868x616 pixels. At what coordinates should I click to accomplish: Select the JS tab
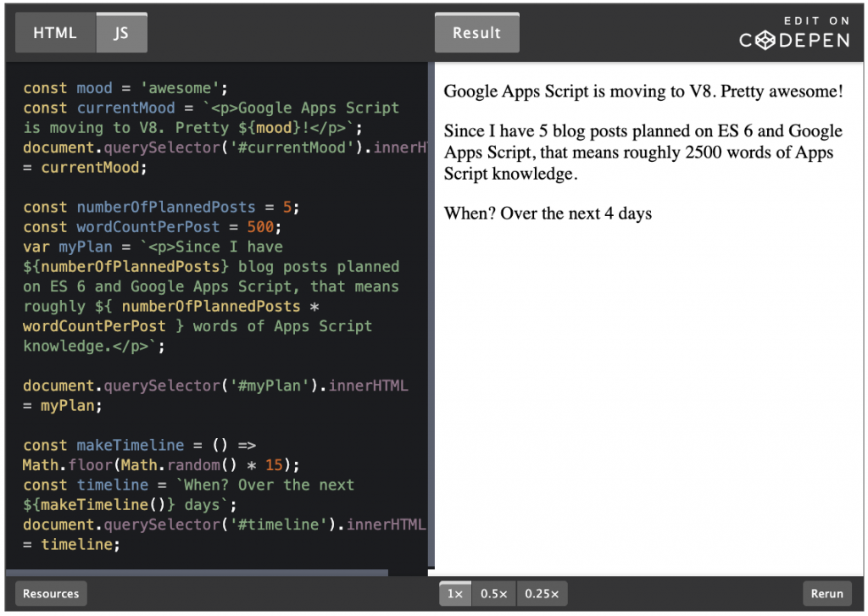click(121, 33)
